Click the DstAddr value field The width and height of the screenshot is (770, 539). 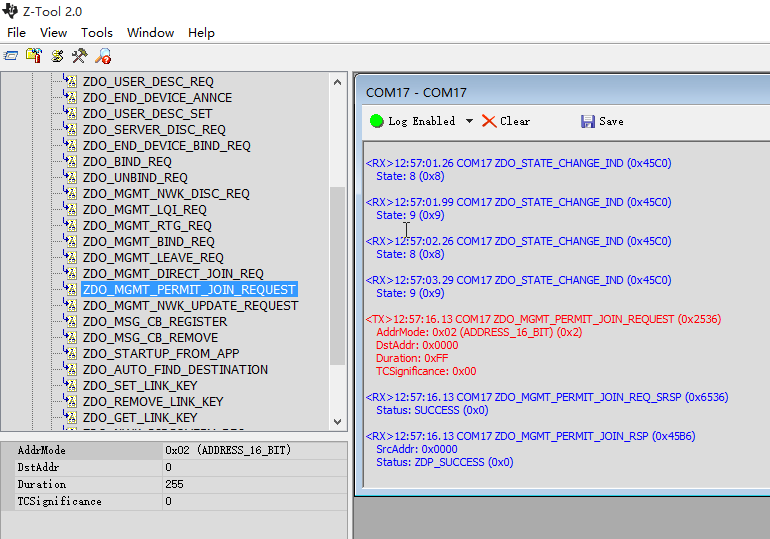click(x=254, y=467)
